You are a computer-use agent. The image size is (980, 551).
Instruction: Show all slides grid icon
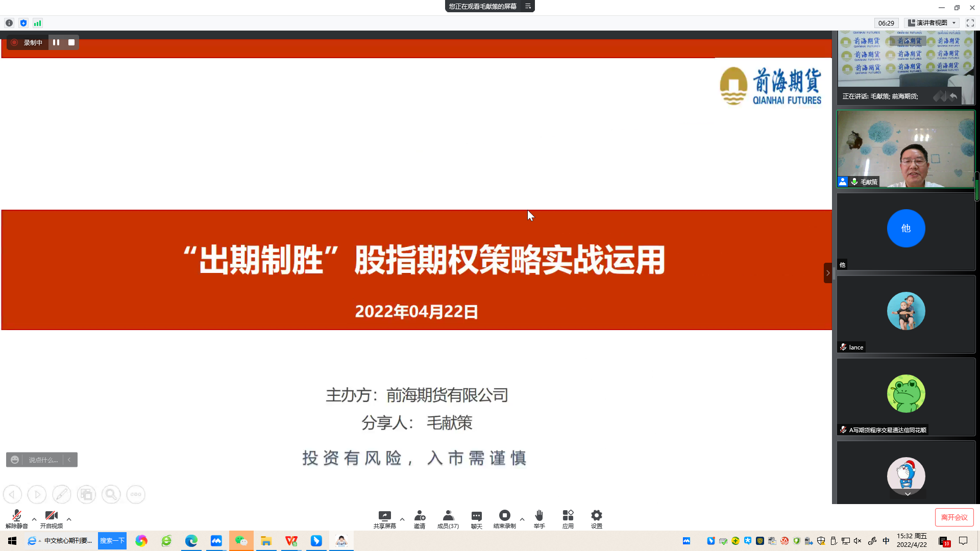tap(86, 494)
